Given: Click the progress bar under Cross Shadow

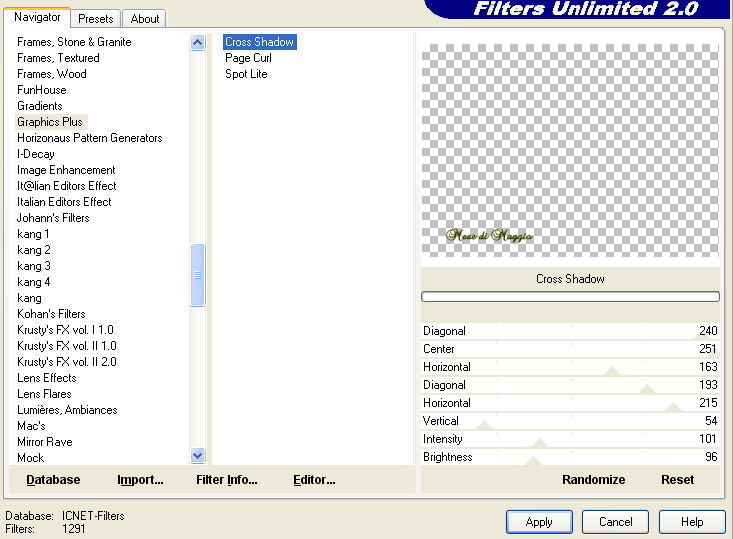Looking at the screenshot, I should [x=570, y=296].
